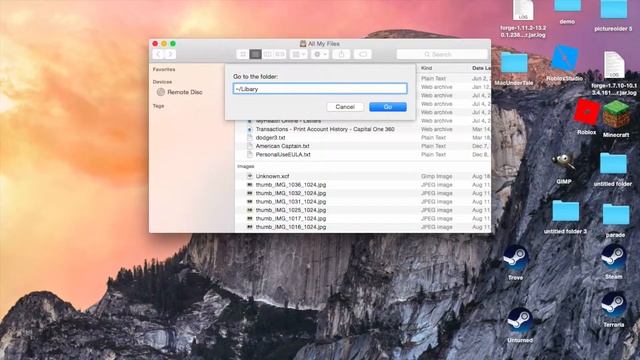Click the Finder Search field

[x=442, y=54]
